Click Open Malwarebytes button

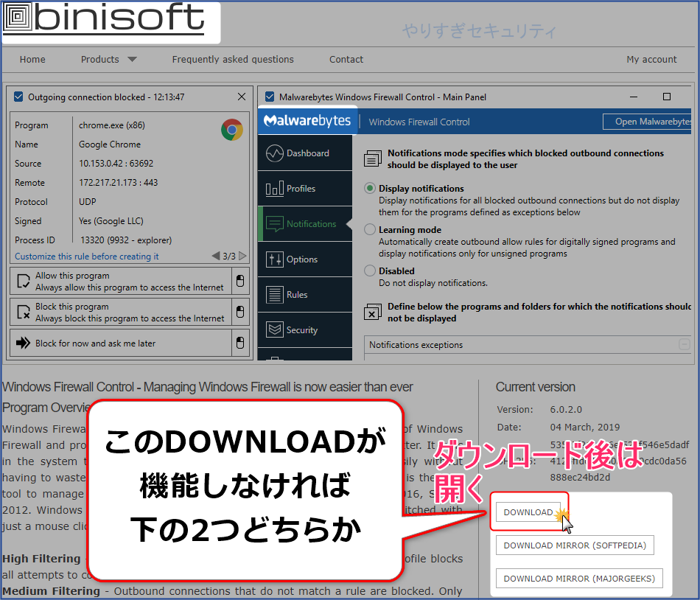pyautogui.click(x=647, y=122)
